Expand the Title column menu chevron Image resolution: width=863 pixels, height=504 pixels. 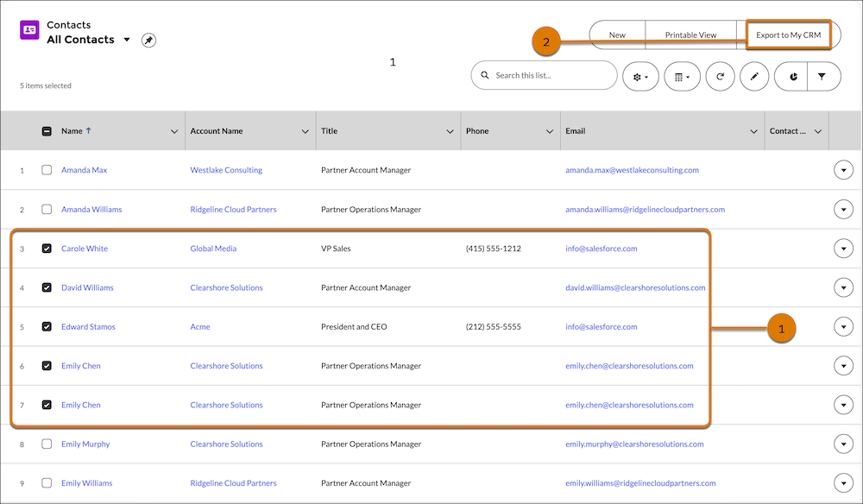coord(450,131)
